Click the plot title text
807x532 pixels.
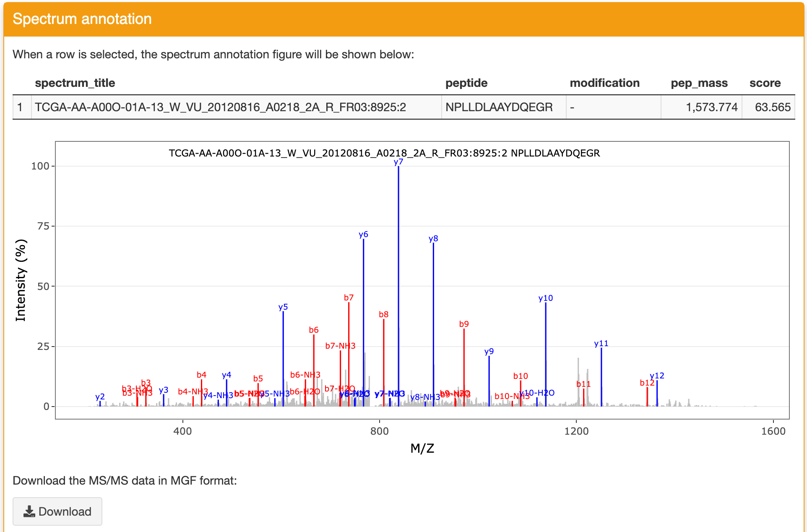click(384, 153)
